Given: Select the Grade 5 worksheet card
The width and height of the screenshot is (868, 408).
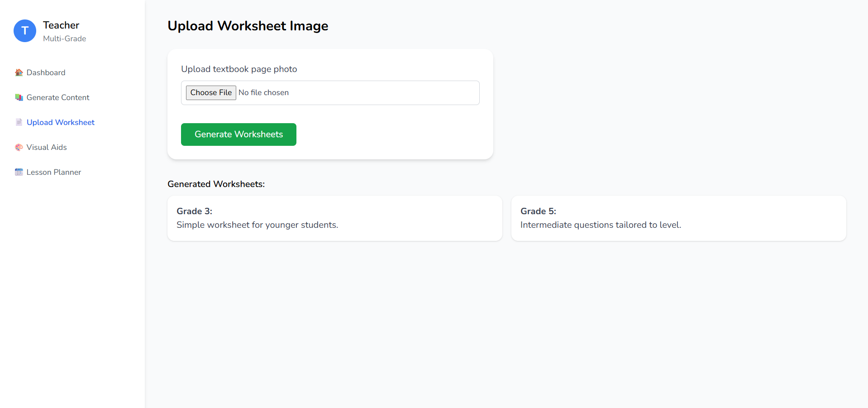Looking at the screenshot, I should click(x=679, y=218).
